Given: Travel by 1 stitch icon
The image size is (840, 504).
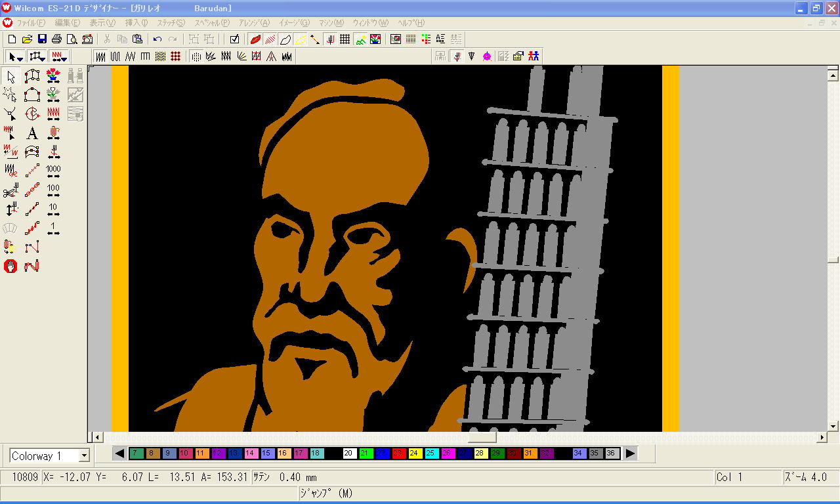Looking at the screenshot, I should (54, 228).
